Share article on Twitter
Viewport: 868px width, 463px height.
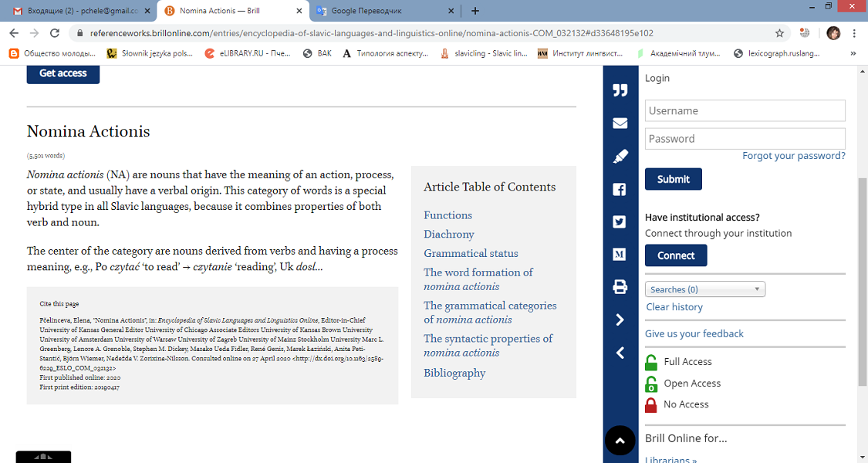pyautogui.click(x=620, y=222)
